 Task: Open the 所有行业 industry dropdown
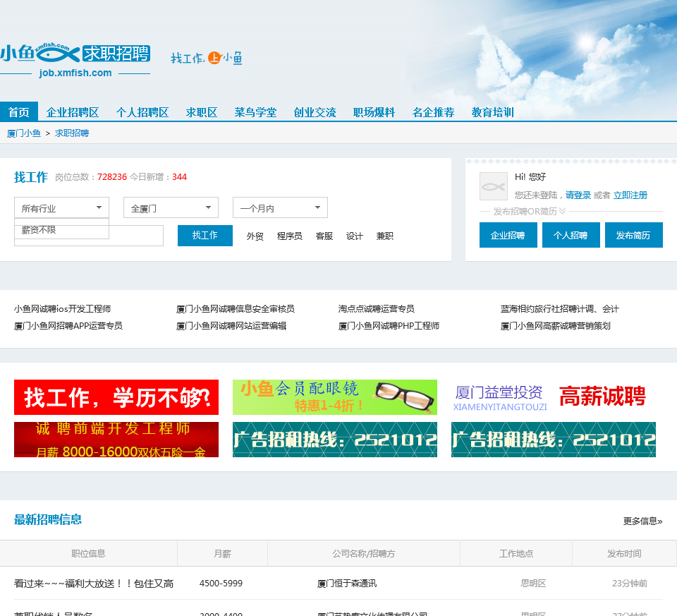tap(61, 207)
